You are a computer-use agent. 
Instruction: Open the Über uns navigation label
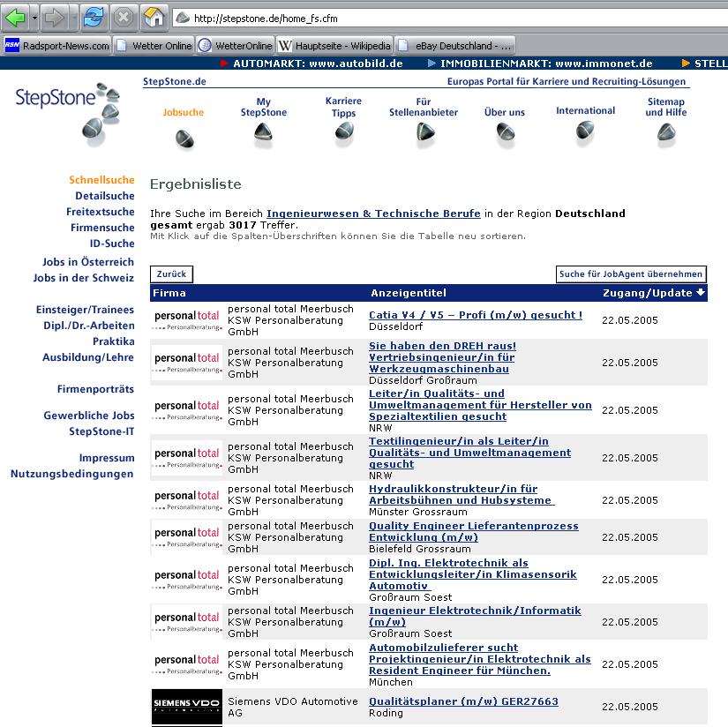504,112
